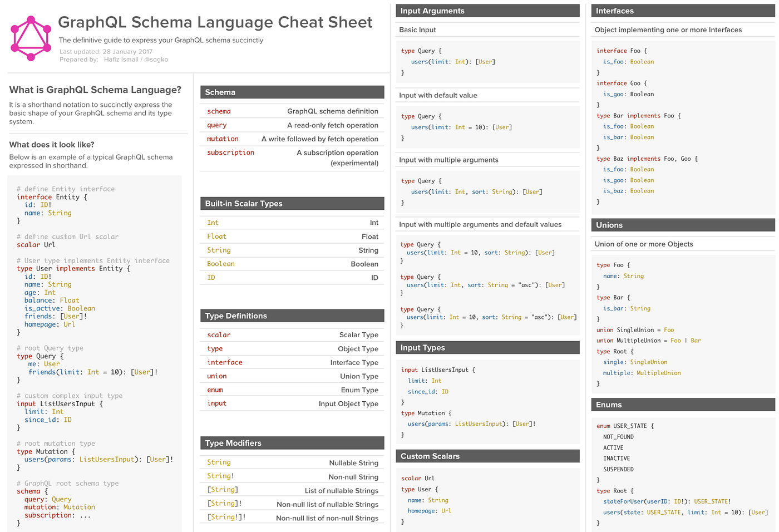
Task: Select the union MultipleUnion code line
Action: pos(648,340)
